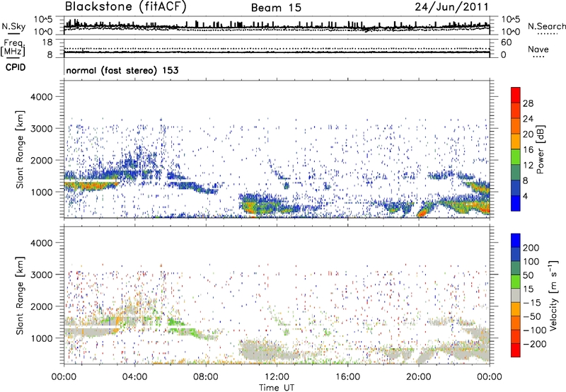
Task: Click the 'CPID' label
Action: (x=16, y=67)
